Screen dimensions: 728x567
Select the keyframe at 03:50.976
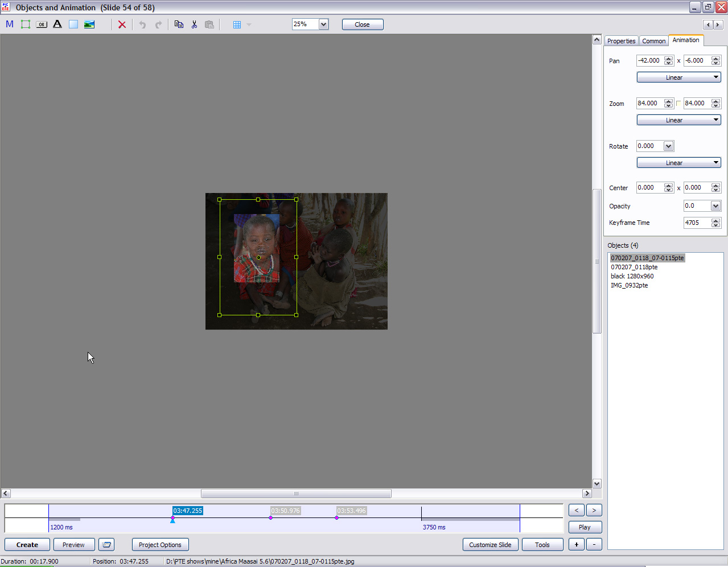pyautogui.click(x=270, y=517)
